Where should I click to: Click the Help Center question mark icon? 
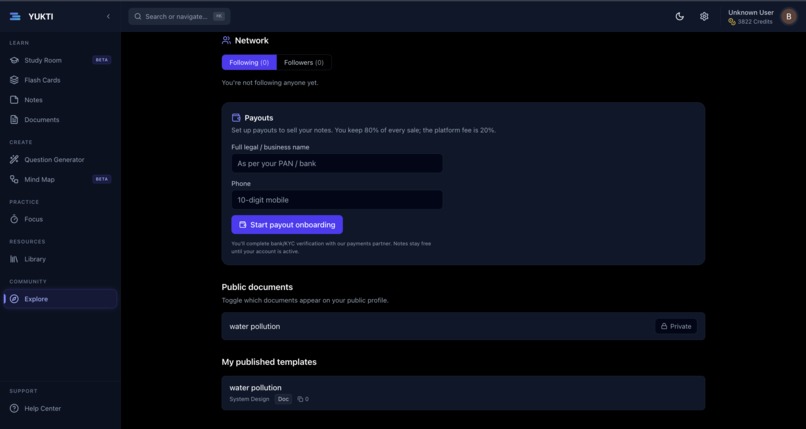[x=14, y=408]
